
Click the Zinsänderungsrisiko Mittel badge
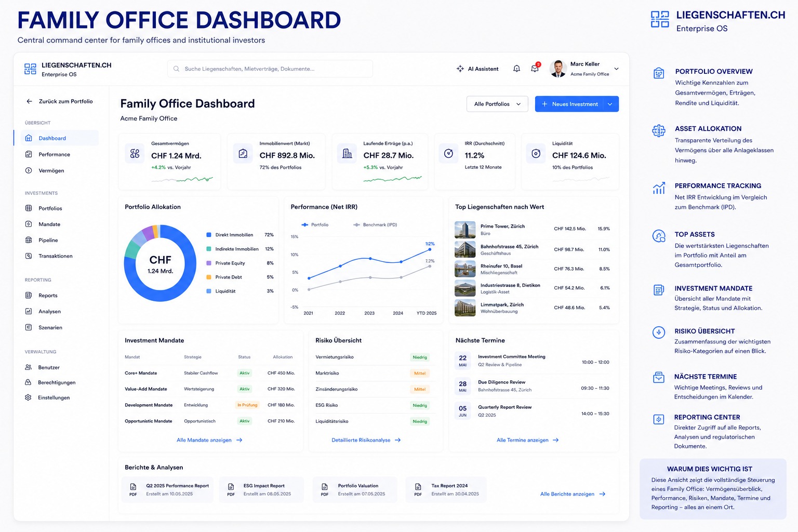click(x=420, y=389)
